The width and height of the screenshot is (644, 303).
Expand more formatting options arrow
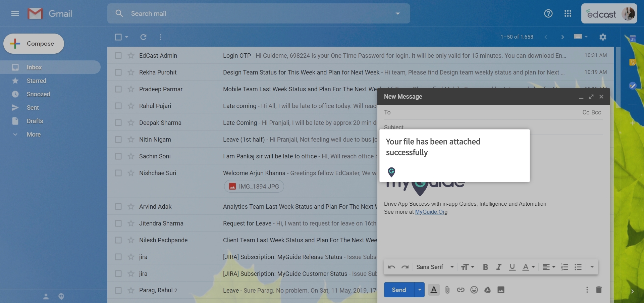(x=592, y=267)
